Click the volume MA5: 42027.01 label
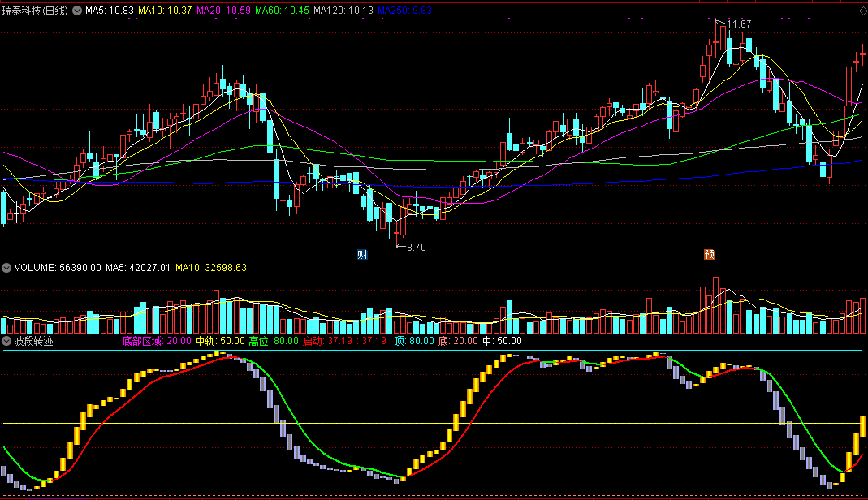Image resolution: width=868 pixels, height=500 pixels. point(138,268)
